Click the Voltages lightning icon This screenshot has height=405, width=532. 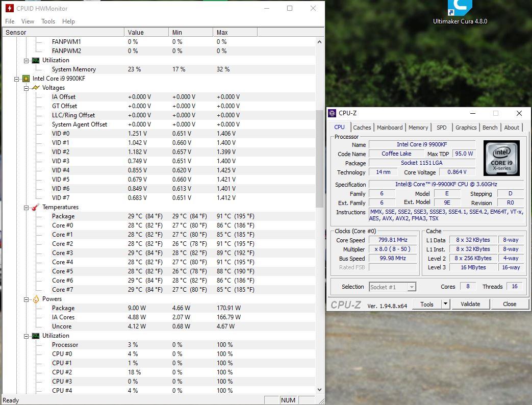[x=36, y=88]
